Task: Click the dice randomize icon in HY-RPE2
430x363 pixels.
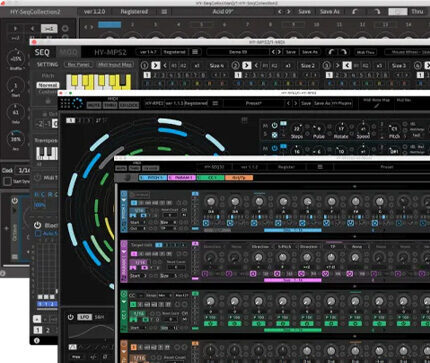Action: click(x=274, y=135)
